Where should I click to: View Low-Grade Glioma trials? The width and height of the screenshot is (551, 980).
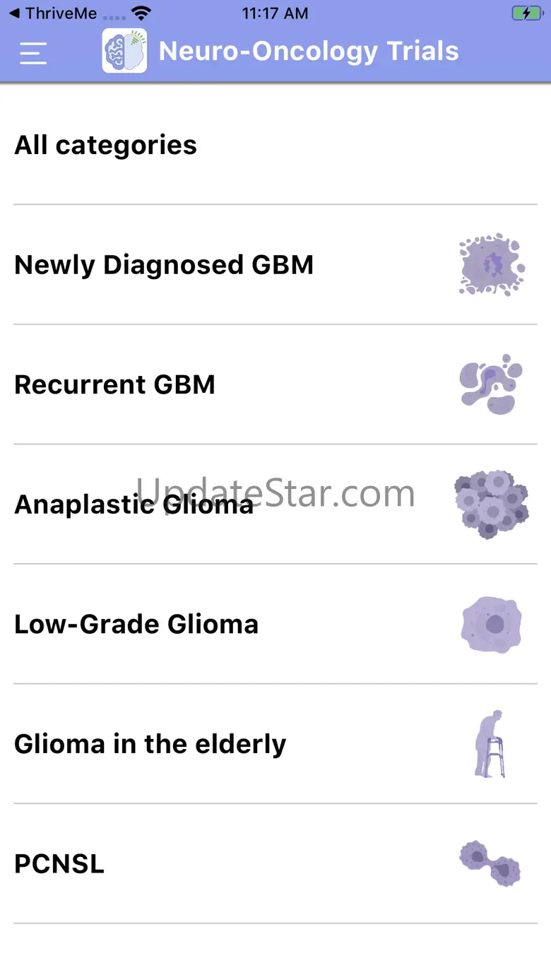[136, 625]
